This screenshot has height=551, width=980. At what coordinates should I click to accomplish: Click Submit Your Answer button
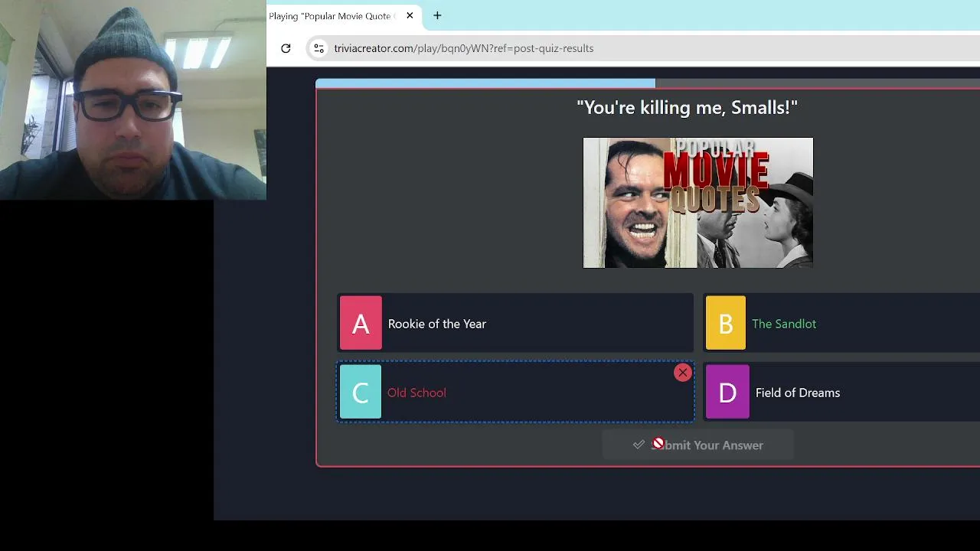[697, 445]
